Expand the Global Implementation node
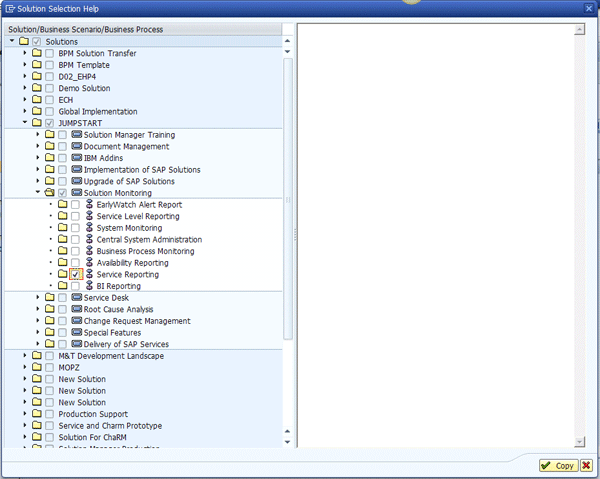Image resolution: width=600 pixels, height=479 pixels. pos(25,111)
